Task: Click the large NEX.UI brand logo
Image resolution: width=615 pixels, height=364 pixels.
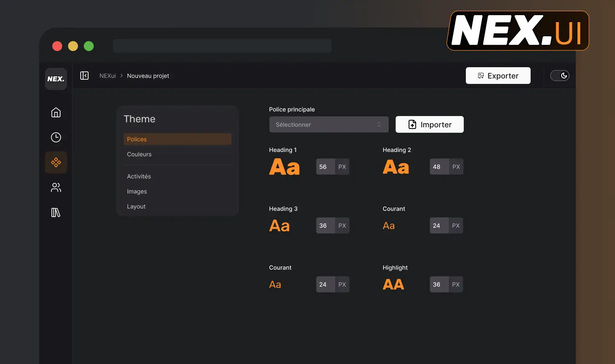Action: coord(518,31)
